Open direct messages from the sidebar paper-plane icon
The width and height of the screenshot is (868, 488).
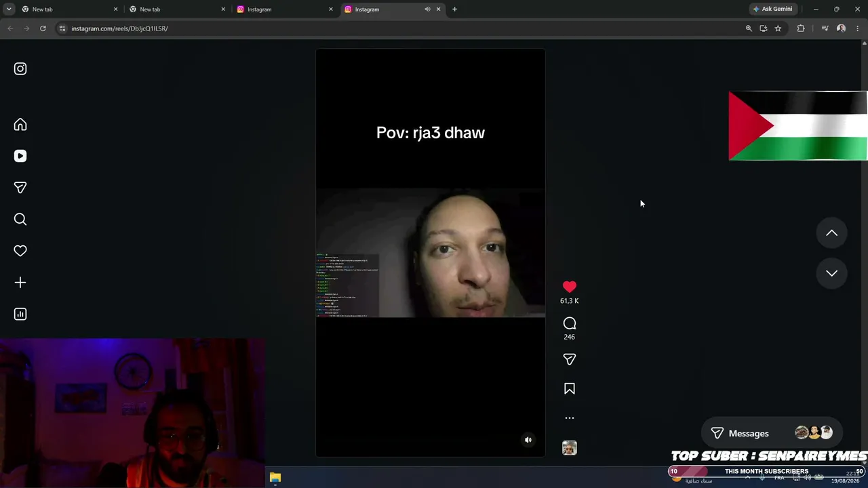(20, 188)
